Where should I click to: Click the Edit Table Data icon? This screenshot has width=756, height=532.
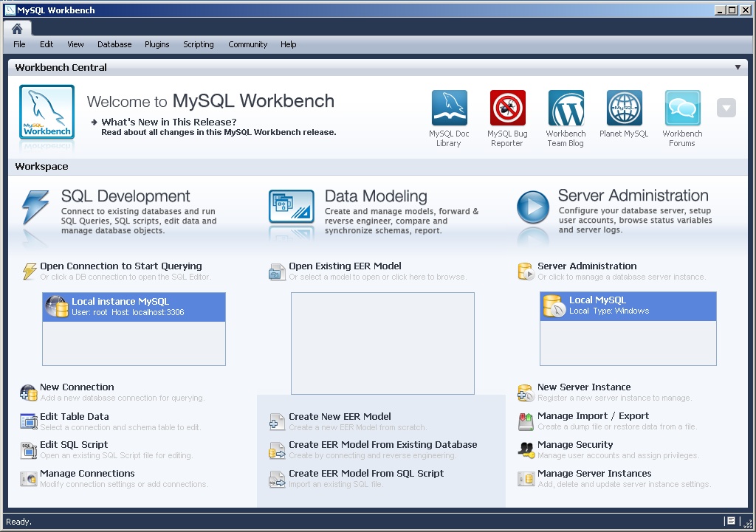coord(28,421)
